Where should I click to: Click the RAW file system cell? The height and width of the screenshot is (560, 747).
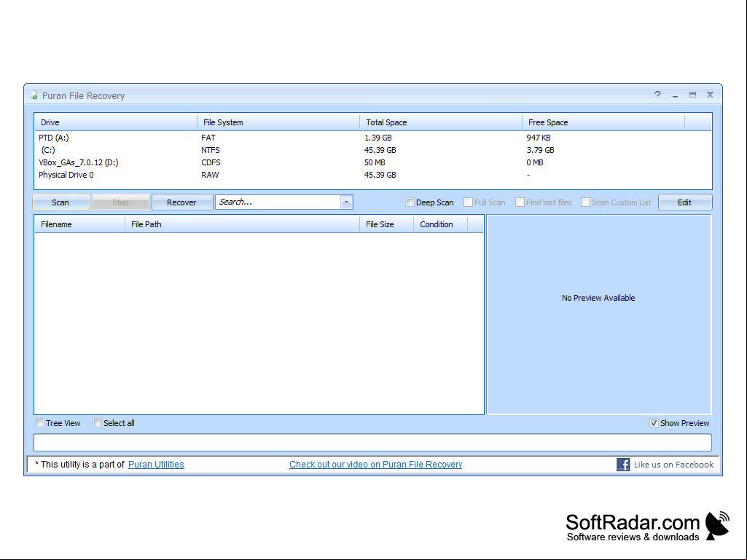pos(210,175)
